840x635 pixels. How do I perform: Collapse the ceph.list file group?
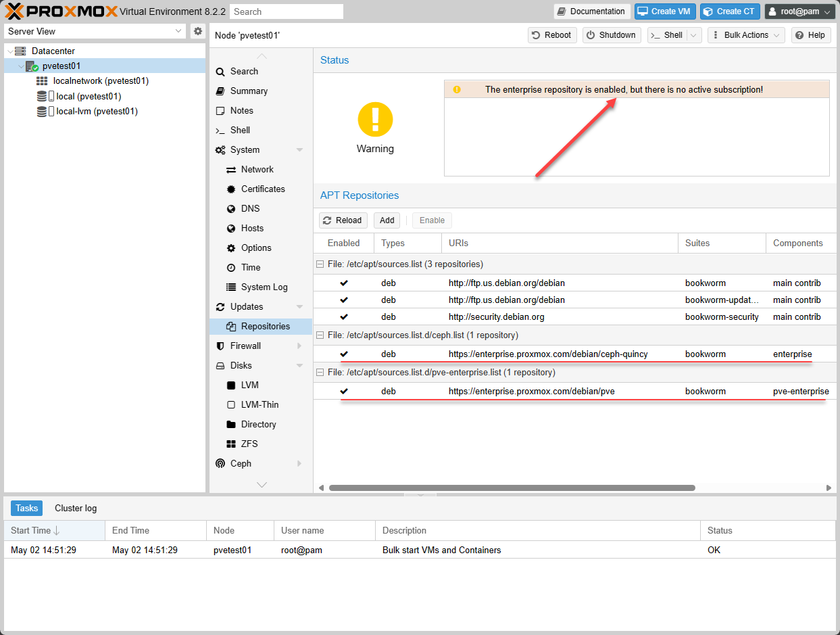pos(320,335)
